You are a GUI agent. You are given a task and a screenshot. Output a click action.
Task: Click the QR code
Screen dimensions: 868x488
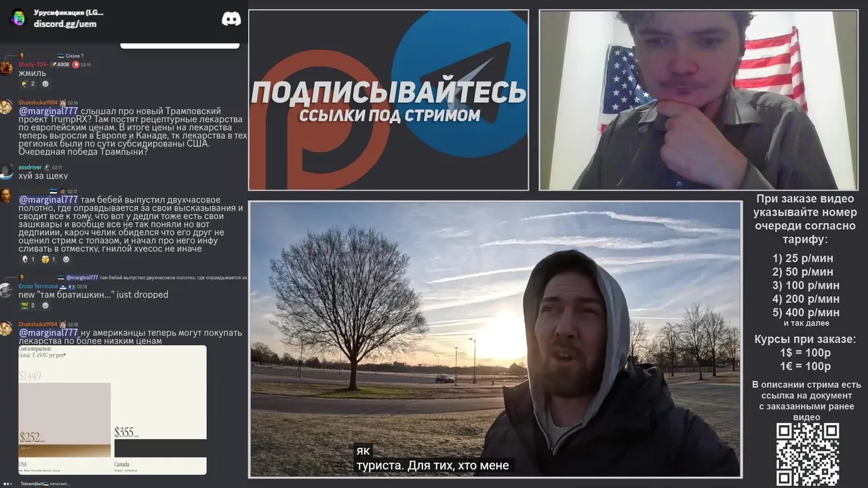808,454
